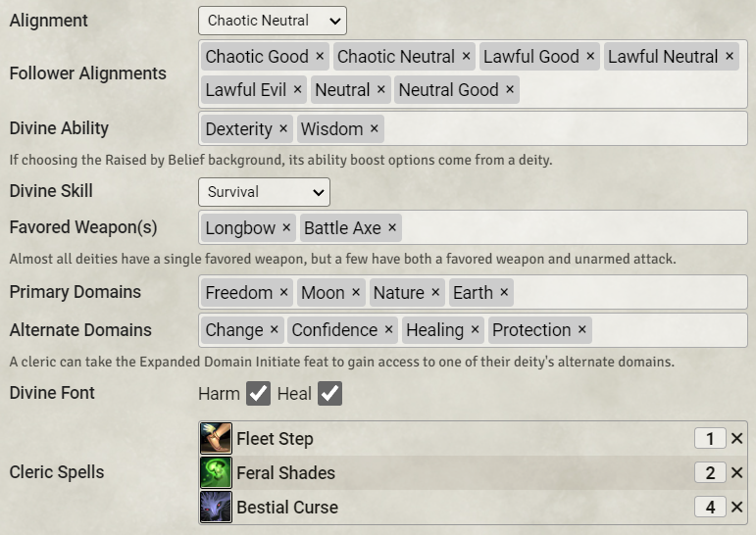Edit the Fleet Step spell level field
Screen dimensions: 756x535
coord(709,439)
